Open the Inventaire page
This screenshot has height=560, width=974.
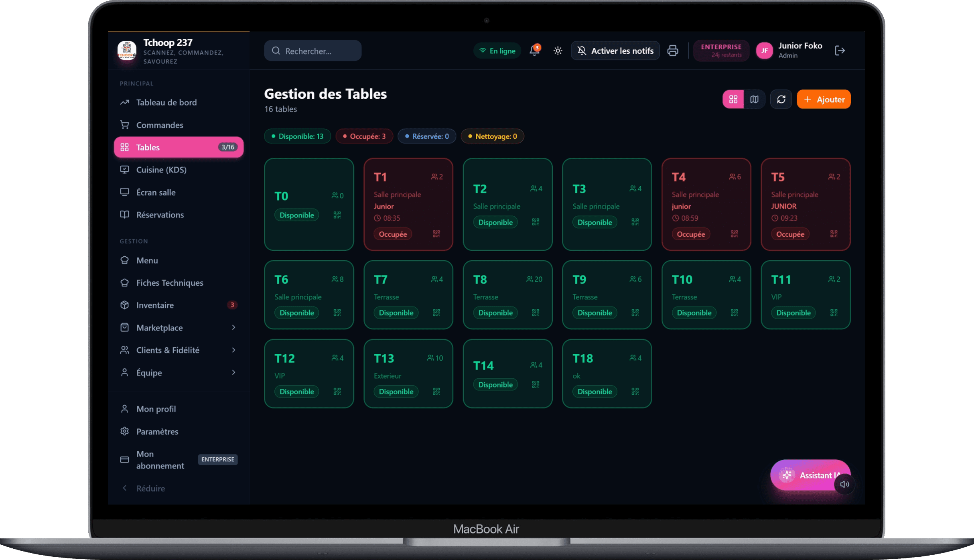pyautogui.click(x=179, y=305)
